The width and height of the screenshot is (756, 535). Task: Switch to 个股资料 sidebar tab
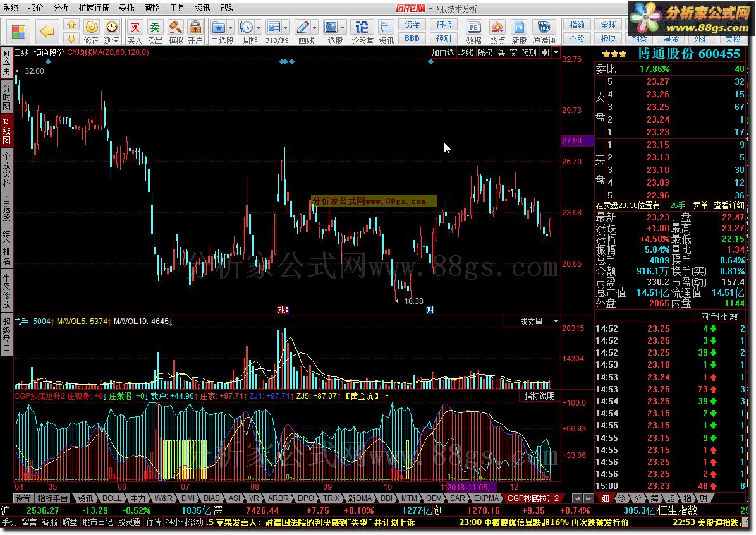[x=7, y=169]
